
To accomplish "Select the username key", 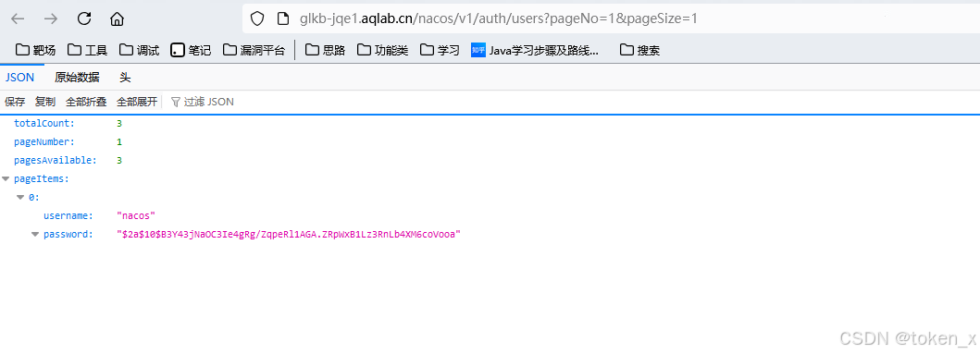I will [x=68, y=216].
